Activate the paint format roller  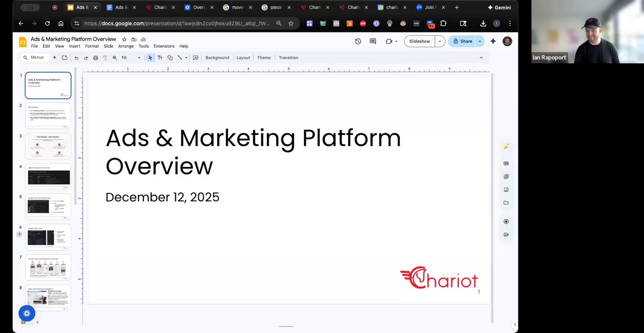[x=105, y=58]
